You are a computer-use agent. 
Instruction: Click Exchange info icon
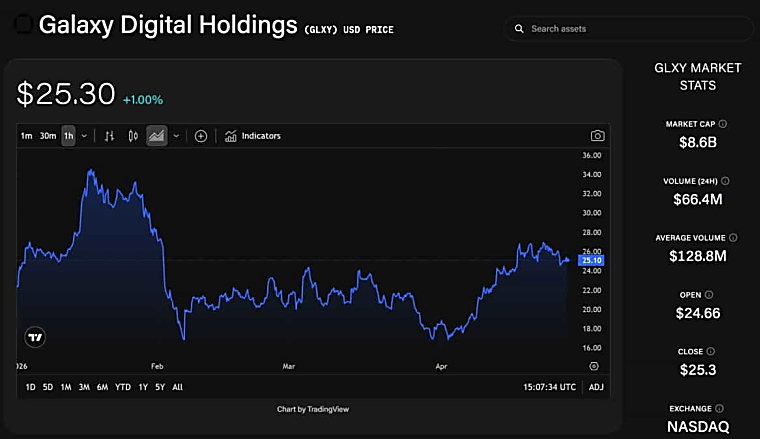(x=719, y=408)
